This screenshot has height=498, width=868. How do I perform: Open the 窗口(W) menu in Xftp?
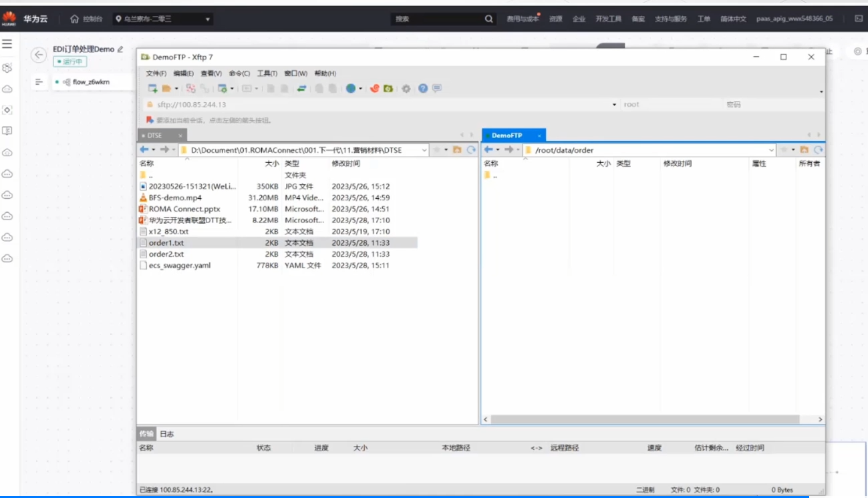[x=296, y=73]
